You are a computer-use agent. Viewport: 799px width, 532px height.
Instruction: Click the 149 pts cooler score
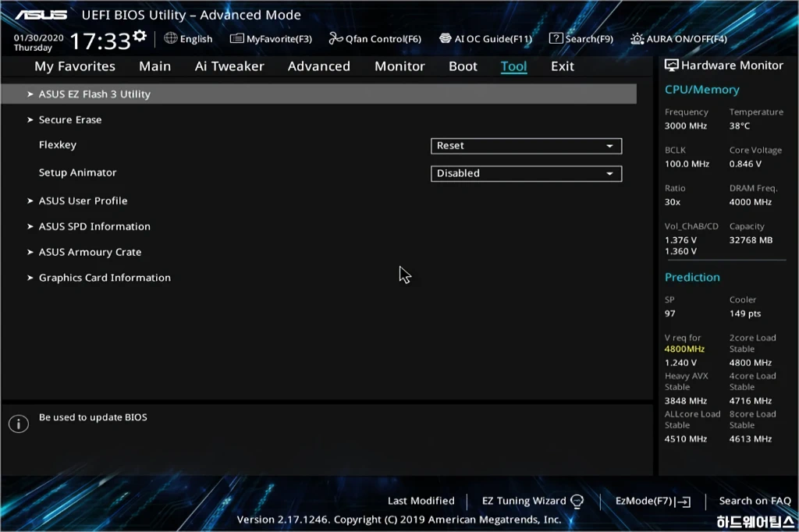(745, 314)
